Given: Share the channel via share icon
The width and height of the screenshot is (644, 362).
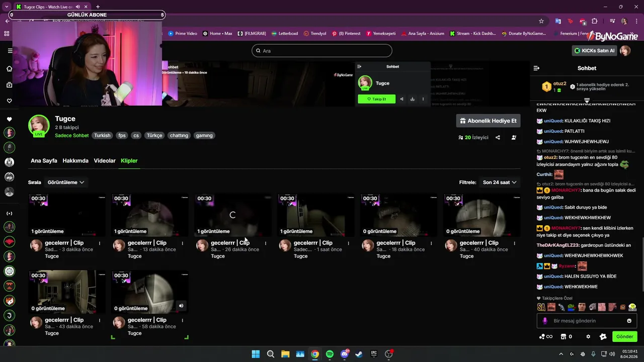Looking at the screenshot, I should pos(498,137).
